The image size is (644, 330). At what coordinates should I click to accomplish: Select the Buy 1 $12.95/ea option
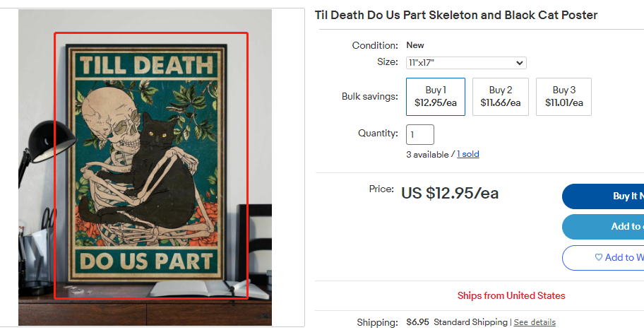(436, 97)
